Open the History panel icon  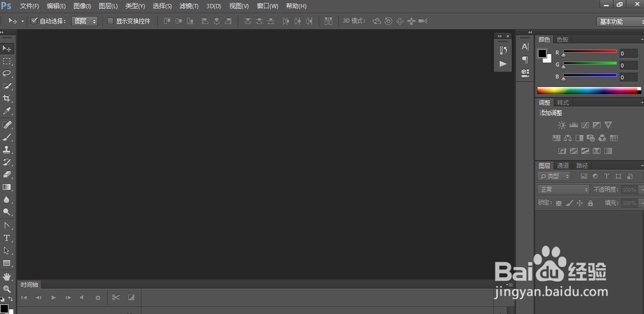coord(503,50)
